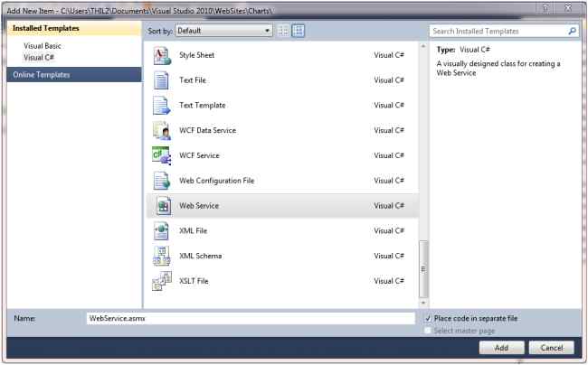Switch to medium icons view

(x=299, y=31)
